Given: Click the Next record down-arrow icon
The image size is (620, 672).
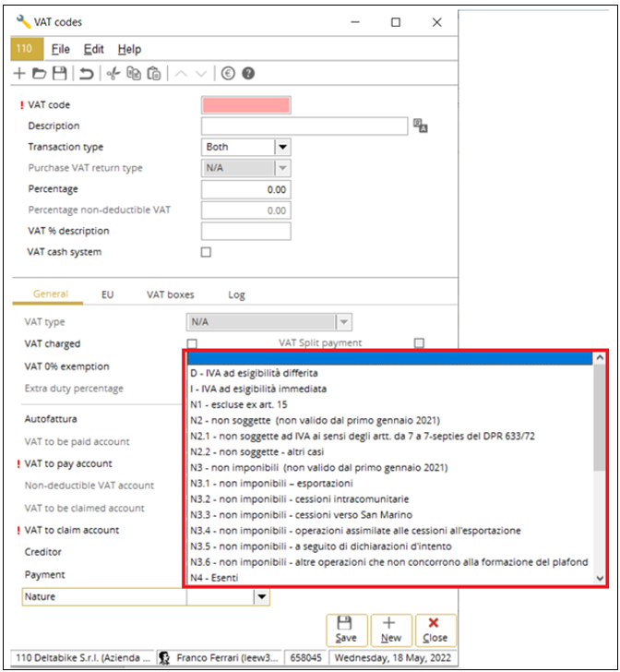Looking at the screenshot, I should pyautogui.click(x=201, y=74).
